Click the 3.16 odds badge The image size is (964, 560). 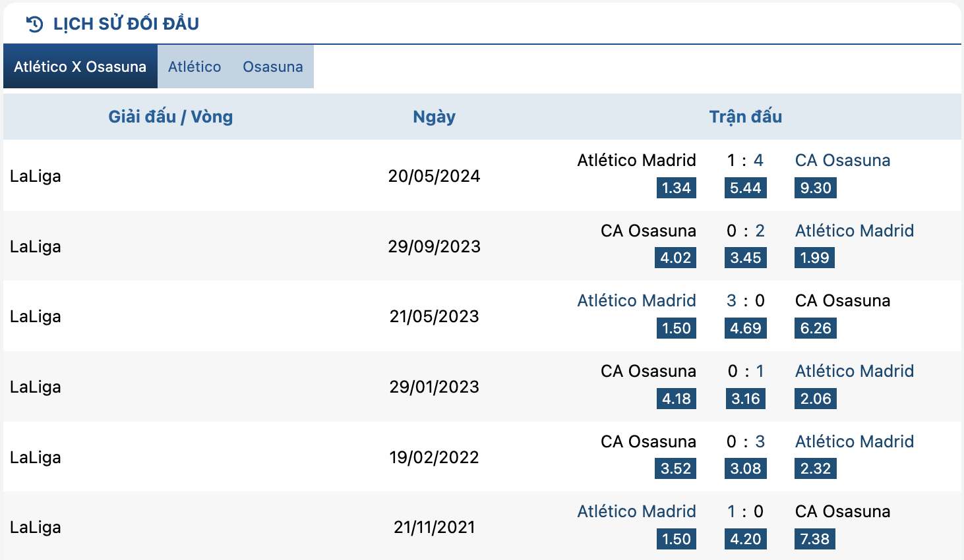click(746, 399)
